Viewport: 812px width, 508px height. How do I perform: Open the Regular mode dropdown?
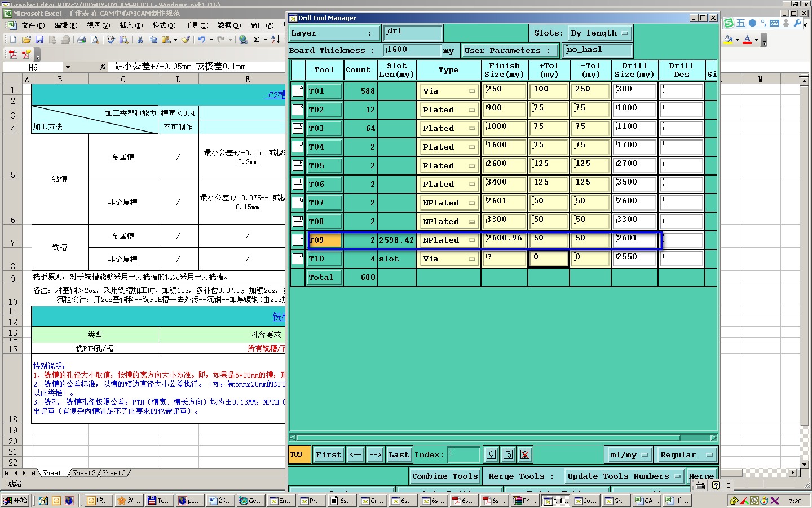click(686, 454)
